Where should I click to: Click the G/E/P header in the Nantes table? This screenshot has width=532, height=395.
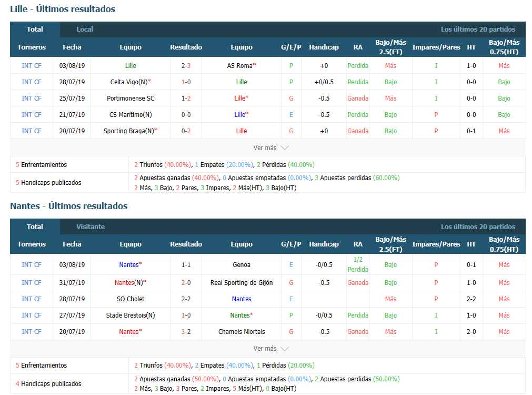[x=291, y=244]
